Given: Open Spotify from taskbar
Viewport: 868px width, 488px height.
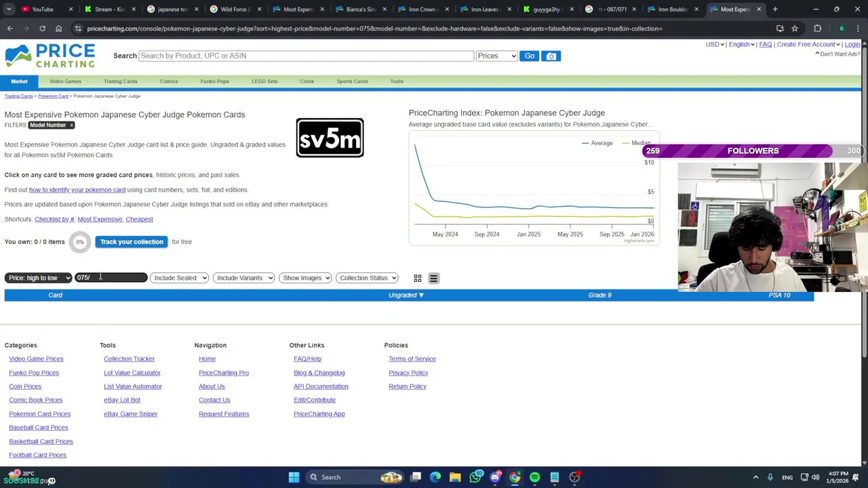Looking at the screenshot, I should (534, 477).
